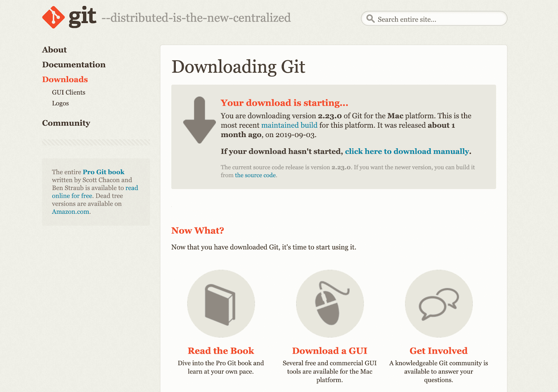Click the release date '2019-09-03' text
The height and width of the screenshot is (392, 558).
point(296,135)
